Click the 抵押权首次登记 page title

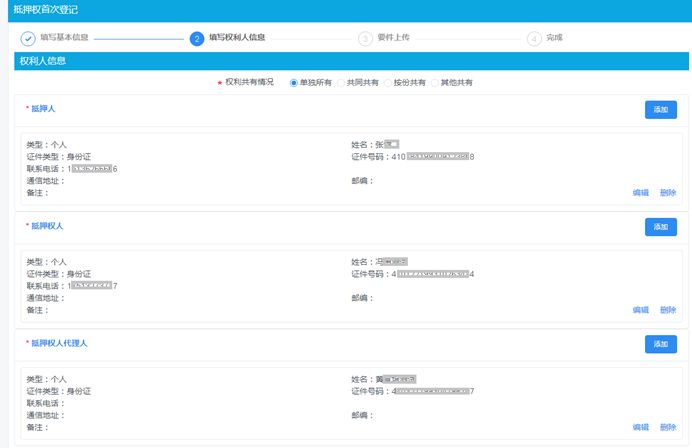[45, 10]
